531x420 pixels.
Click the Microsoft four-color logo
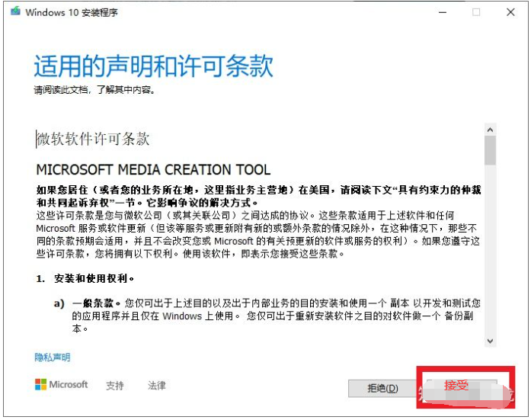(x=40, y=385)
